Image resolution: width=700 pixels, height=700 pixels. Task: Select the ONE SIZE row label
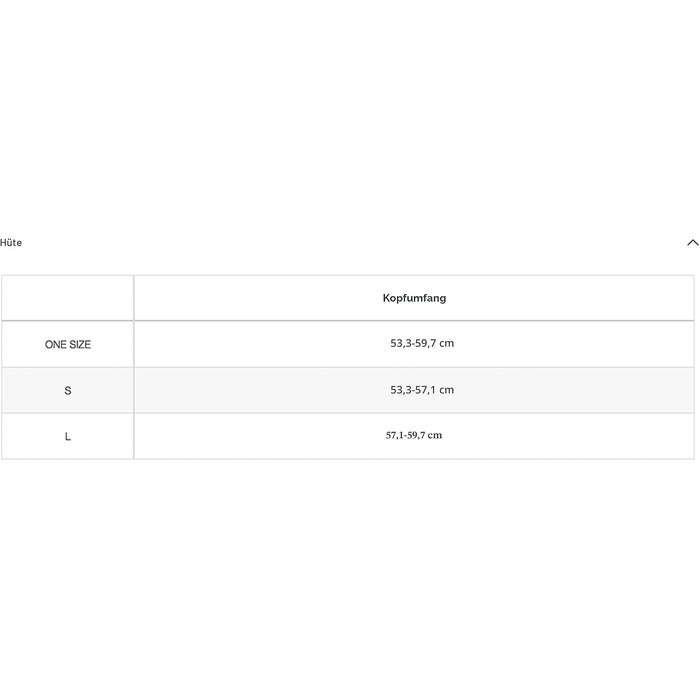pos(67,344)
